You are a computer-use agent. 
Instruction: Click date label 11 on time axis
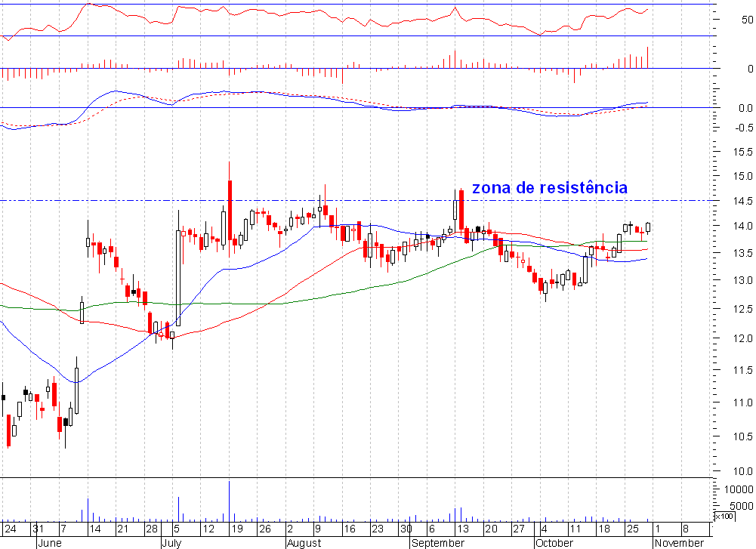click(x=575, y=529)
